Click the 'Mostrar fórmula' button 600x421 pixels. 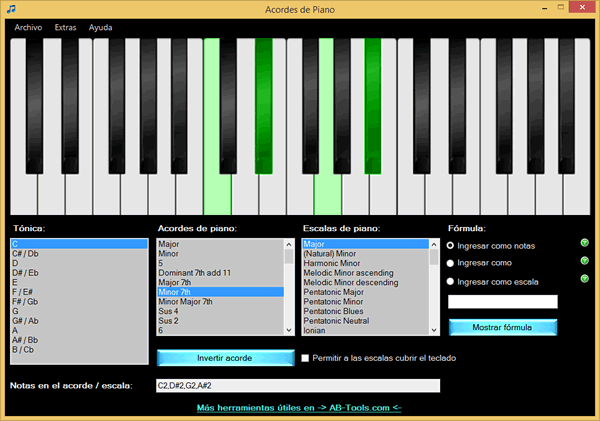tap(502, 327)
